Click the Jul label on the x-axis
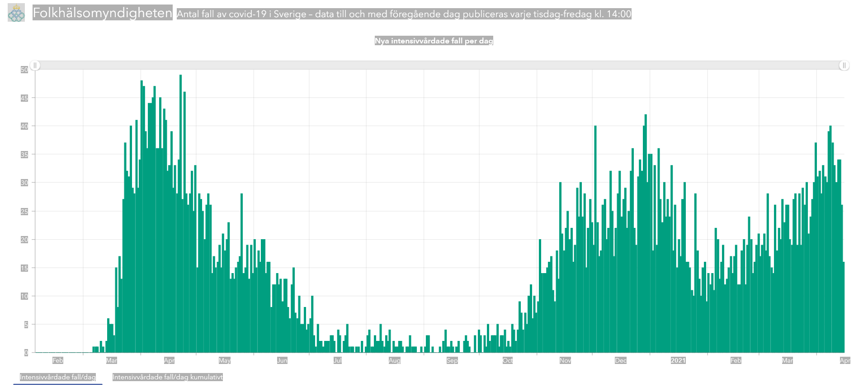 click(338, 360)
